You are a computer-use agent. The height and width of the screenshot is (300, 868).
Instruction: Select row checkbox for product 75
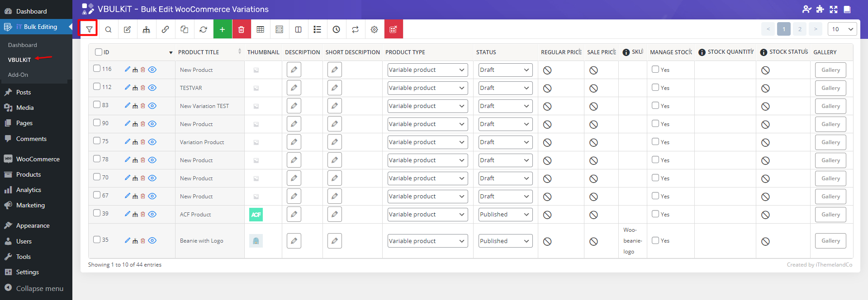tap(97, 141)
